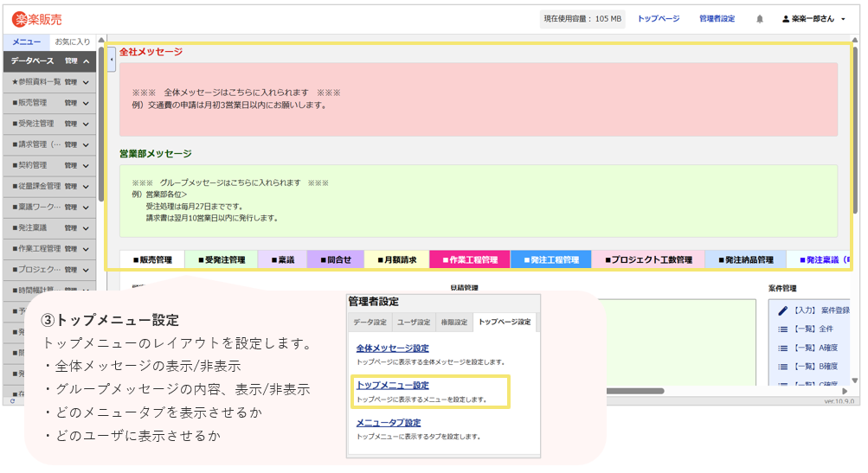Expand the ■稟議ワーク… chevron in the sidebar

(x=86, y=208)
